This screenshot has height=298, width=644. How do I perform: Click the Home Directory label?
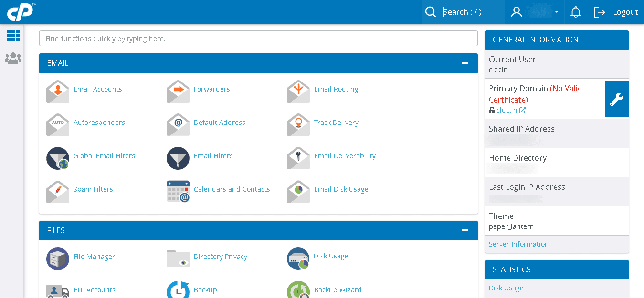[x=517, y=158]
